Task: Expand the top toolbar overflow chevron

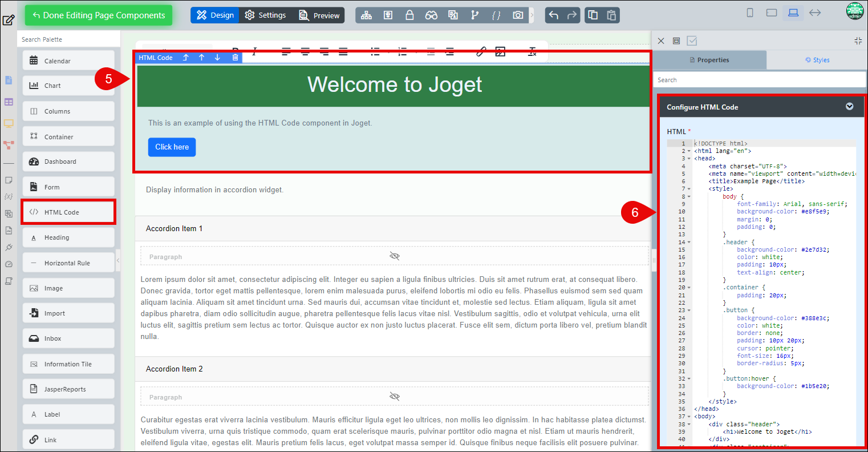Action: [532, 15]
